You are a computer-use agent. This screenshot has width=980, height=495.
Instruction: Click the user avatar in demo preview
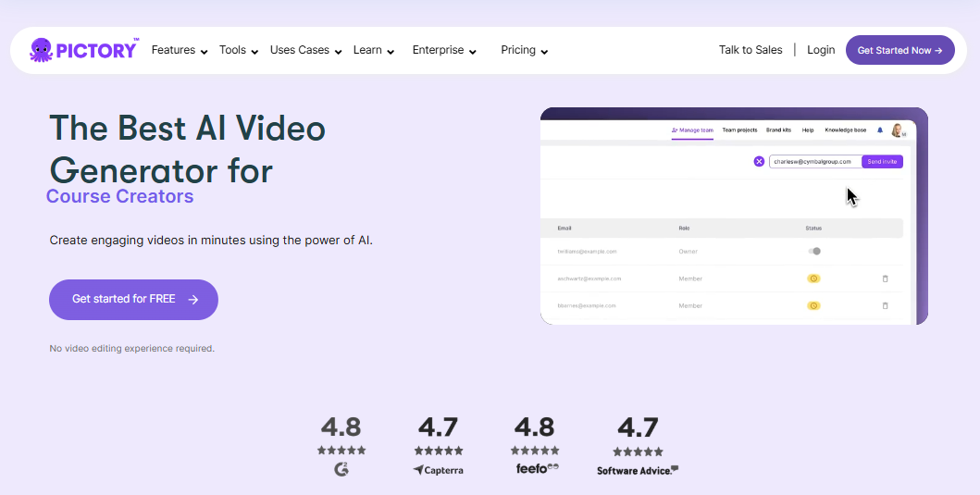(x=898, y=130)
